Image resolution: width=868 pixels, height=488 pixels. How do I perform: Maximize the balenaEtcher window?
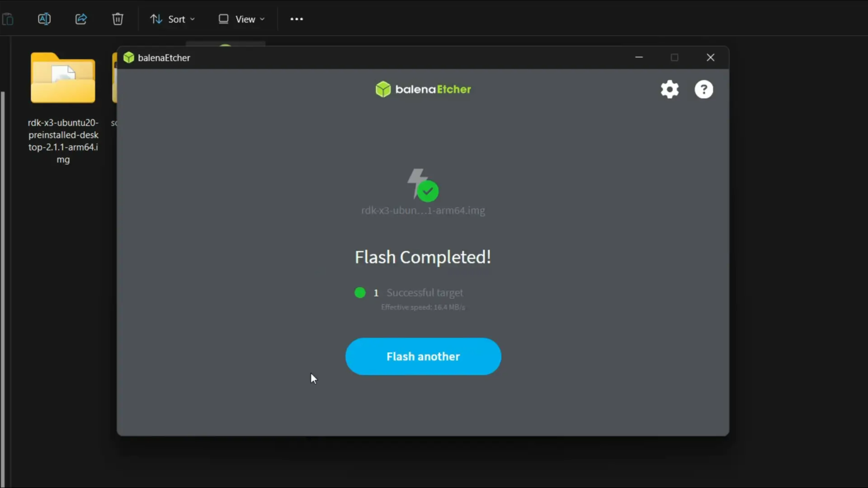[x=675, y=57]
